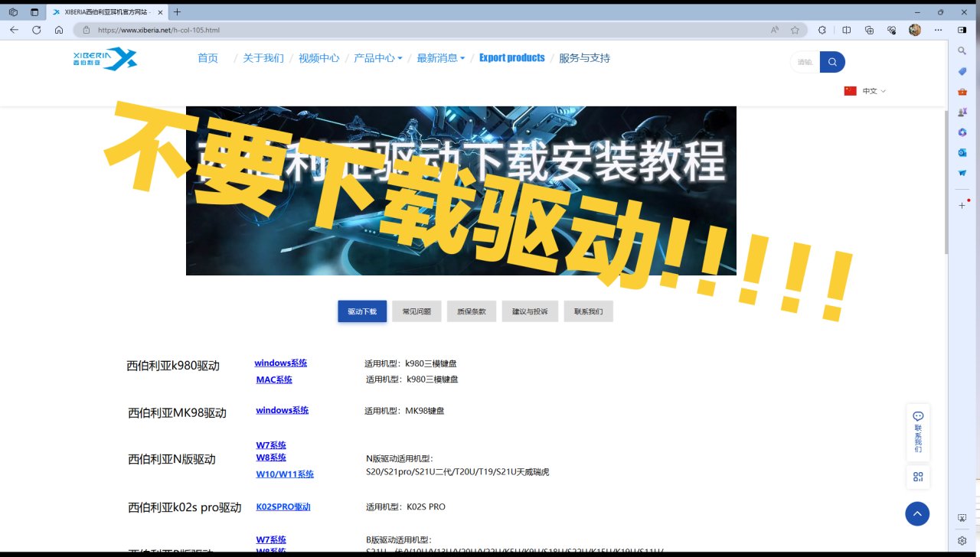Expand 产品中心 dropdown menu
The width and height of the screenshot is (980, 557).
pos(378,58)
